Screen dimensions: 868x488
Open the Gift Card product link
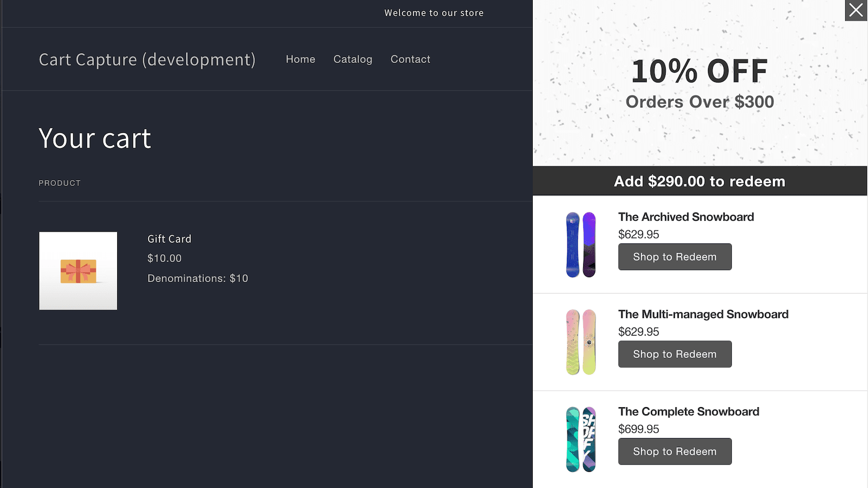[169, 239]
